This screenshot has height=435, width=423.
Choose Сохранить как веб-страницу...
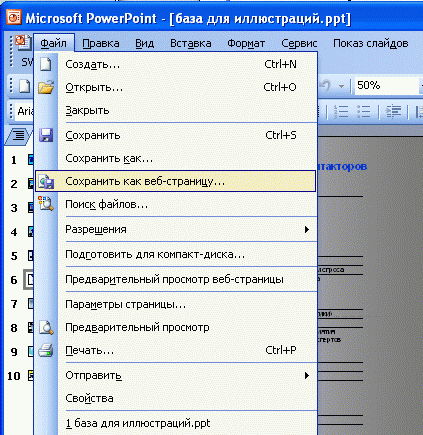pyautogui.click(x=176, y=181)
